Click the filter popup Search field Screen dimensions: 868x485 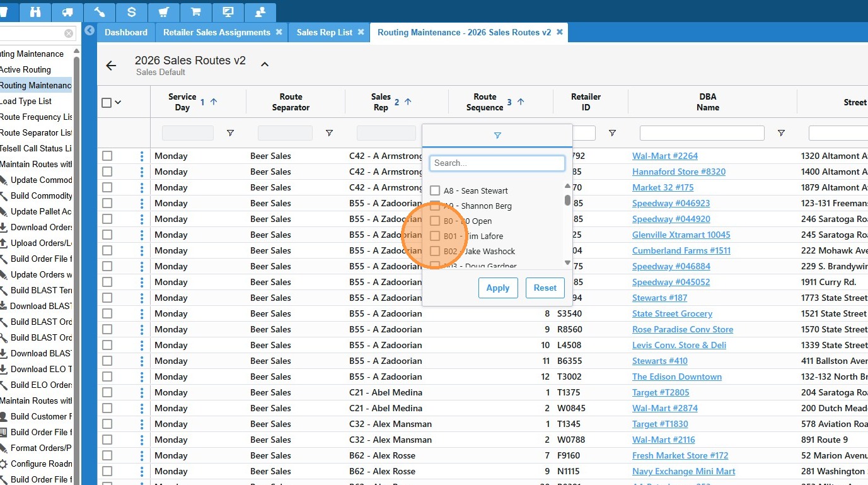tap(497, 163)
